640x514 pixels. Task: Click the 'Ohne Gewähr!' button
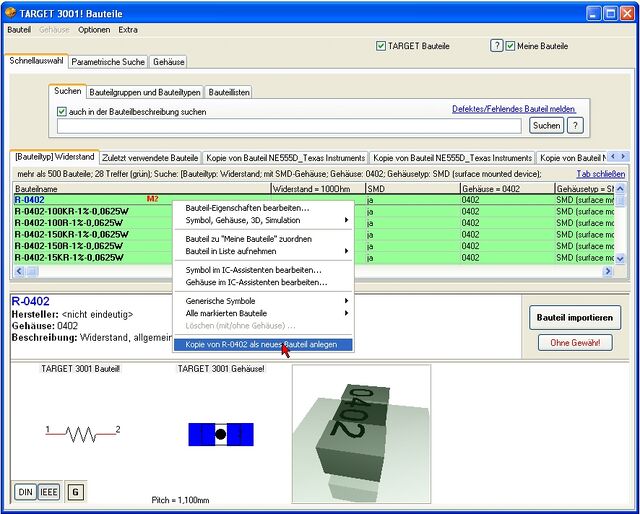click(575, 343)
